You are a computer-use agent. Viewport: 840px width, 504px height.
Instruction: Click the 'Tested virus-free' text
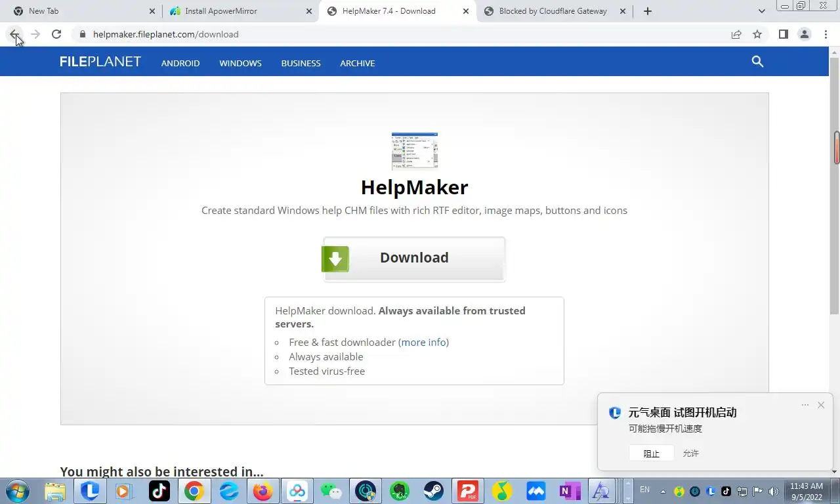point(327,371)
